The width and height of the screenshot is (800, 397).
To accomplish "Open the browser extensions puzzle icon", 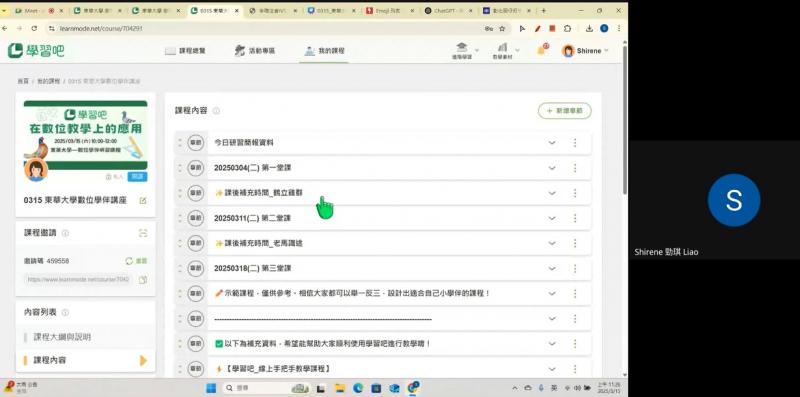I will [x=567, y=29].
